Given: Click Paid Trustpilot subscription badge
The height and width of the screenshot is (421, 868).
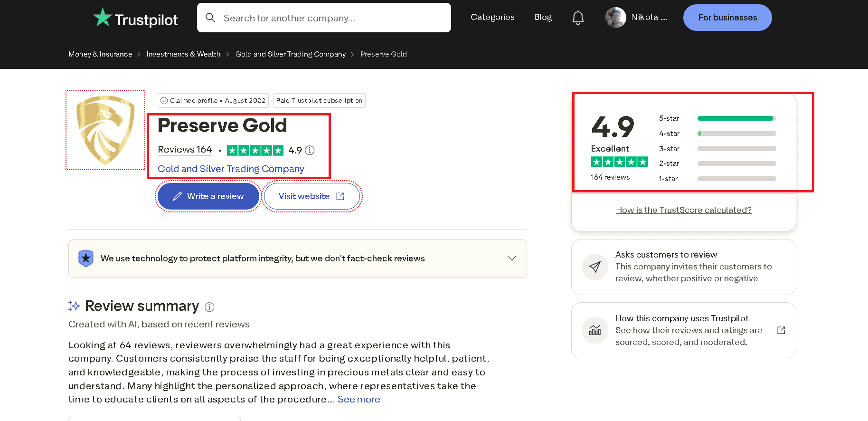Looking at the screenshot, I should [320, 101].
